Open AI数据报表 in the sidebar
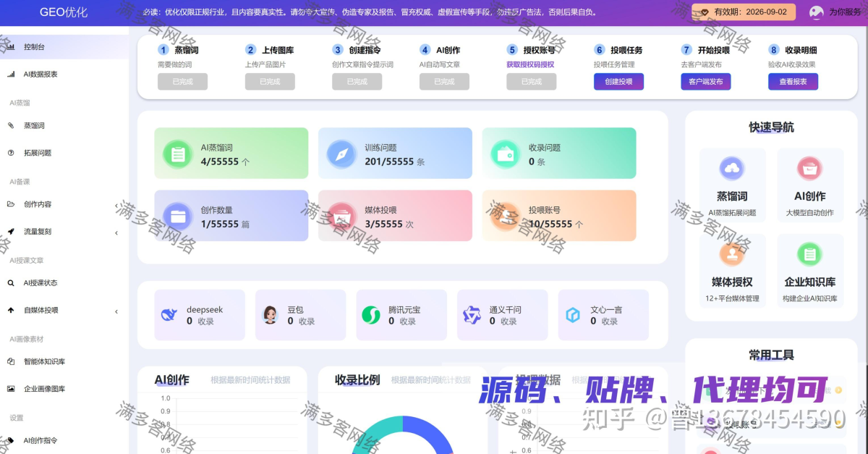Viewport: 868px width, 454px height. click(41, 74)
